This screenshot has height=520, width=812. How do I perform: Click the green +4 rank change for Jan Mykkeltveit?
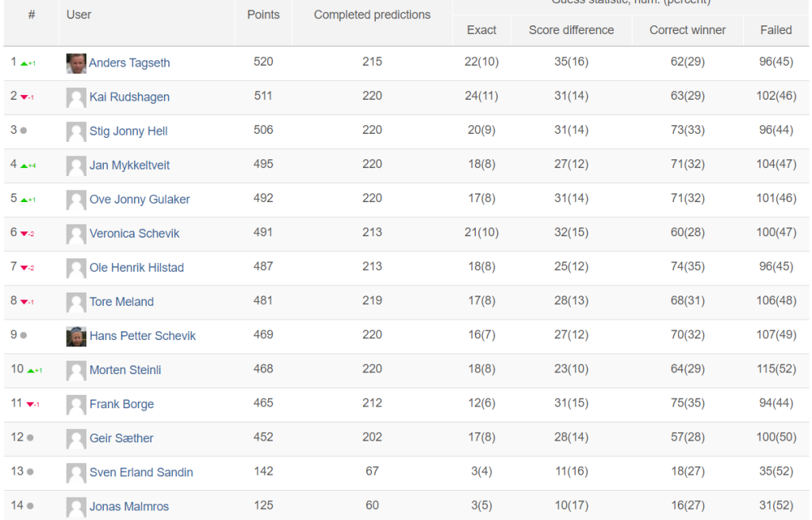point(28,166)
